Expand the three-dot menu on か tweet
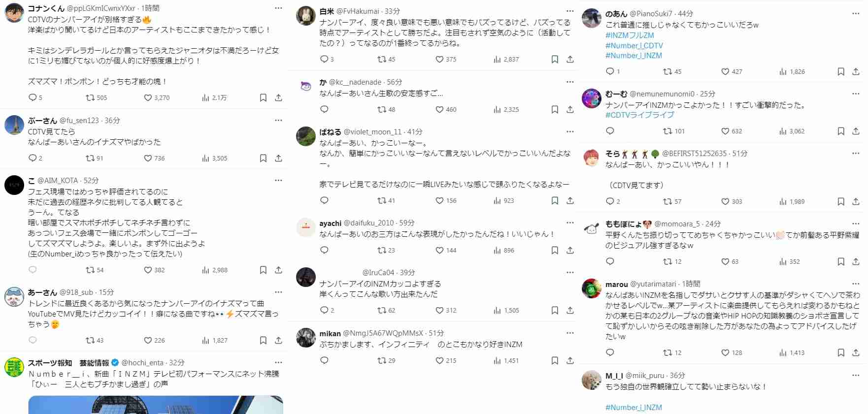 click(570, 82)
